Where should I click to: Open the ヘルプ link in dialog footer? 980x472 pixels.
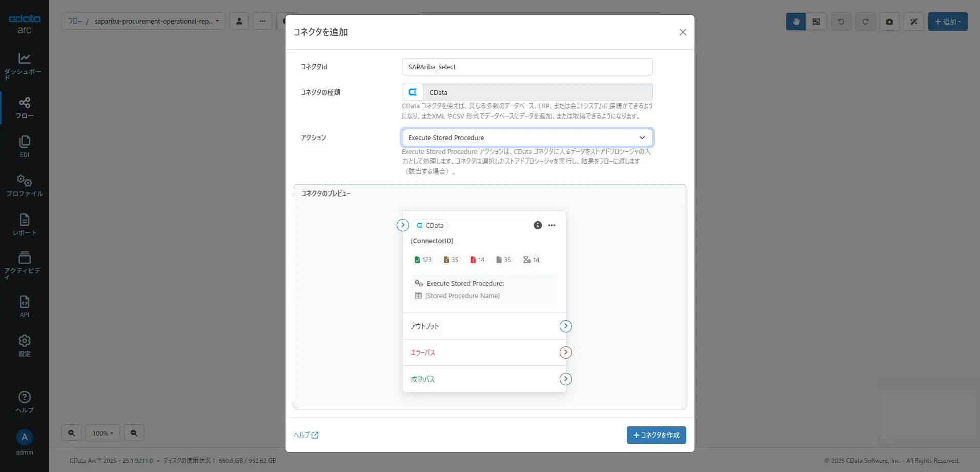coord(306,435)
